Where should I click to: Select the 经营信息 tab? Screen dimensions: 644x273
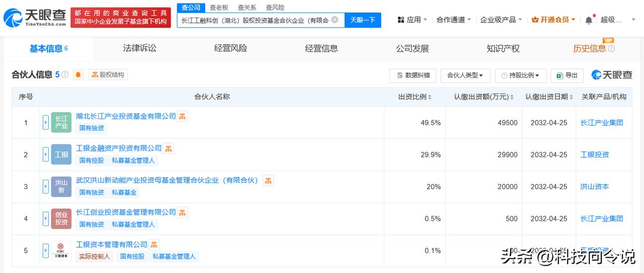pyautogui.click(x=321, y=48)
